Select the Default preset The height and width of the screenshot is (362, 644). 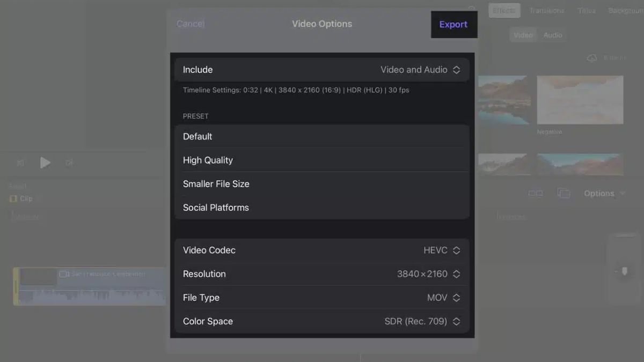pos(322,136)
